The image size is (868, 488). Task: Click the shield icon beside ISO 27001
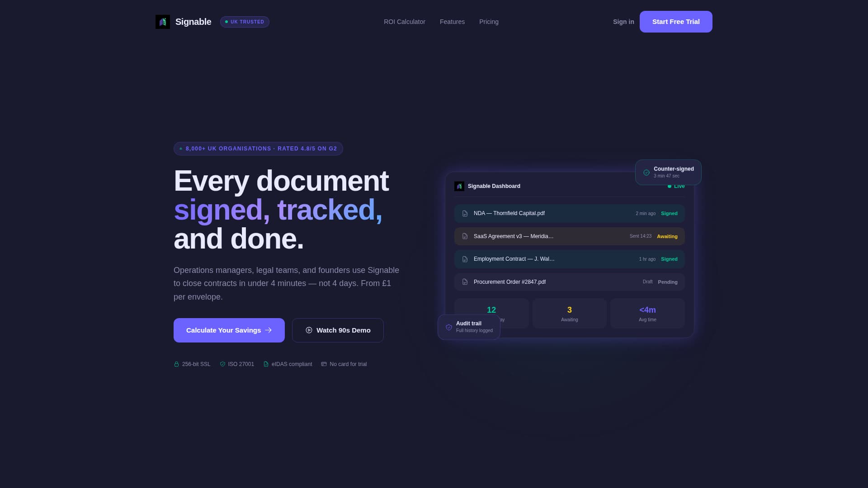pyautogui.click(x=222, y=364)
